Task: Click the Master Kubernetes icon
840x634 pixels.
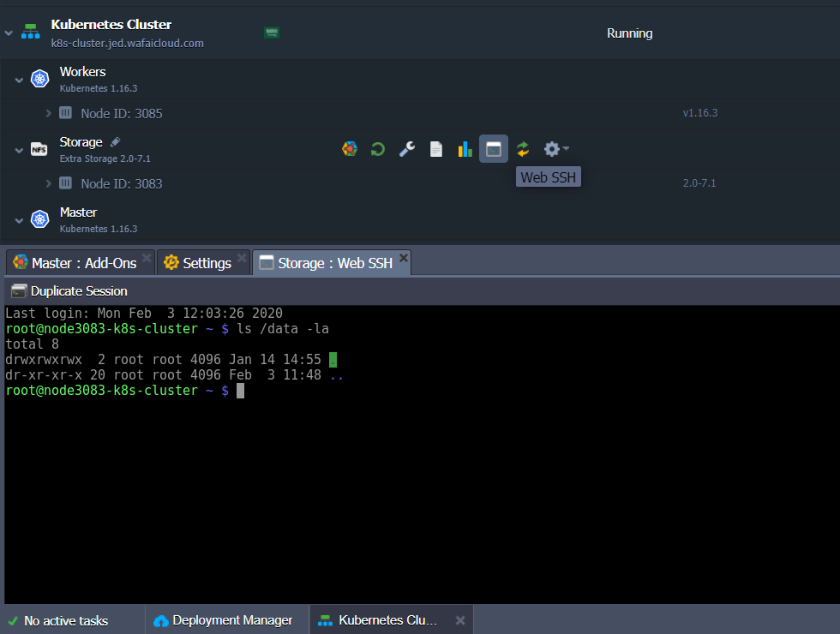Action: (x=39, y=219)
